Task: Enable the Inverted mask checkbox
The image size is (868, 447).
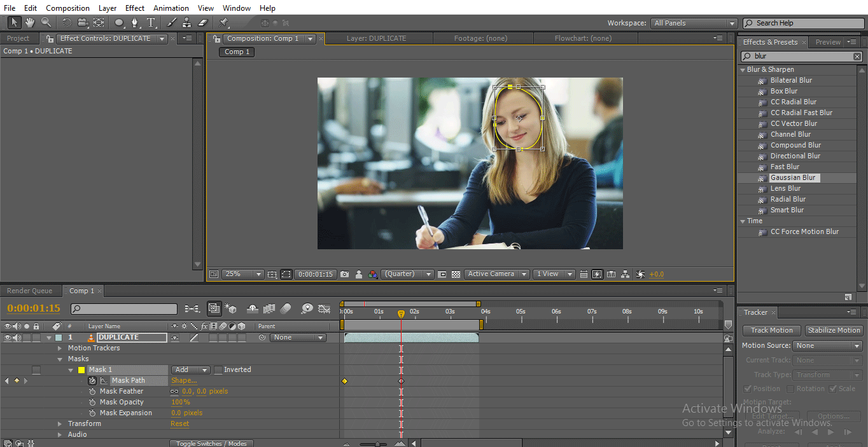Action: [217, 369]
